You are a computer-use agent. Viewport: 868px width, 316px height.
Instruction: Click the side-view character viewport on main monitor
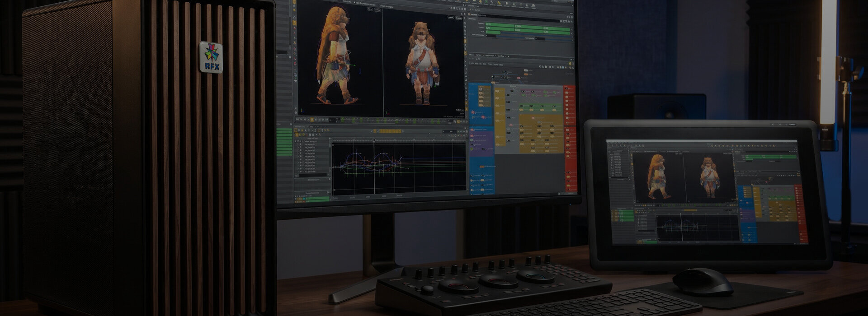pyautogui.click(x=340, y=59)
